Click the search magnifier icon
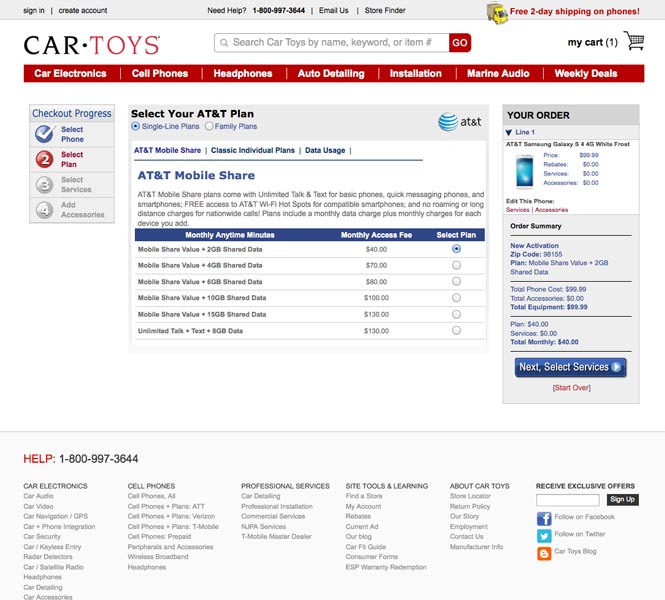665x600 pixels. [x=224, y=43]
